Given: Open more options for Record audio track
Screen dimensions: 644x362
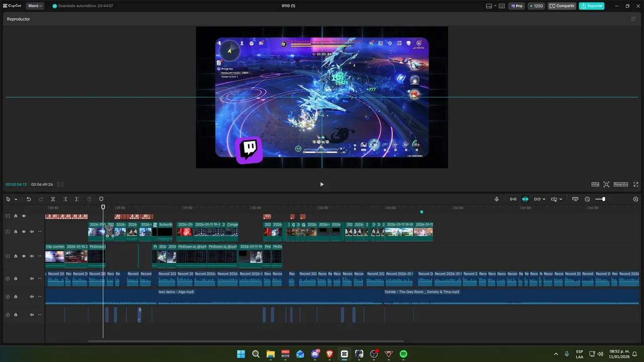Looking at the screenshot, I should point(39,279).
